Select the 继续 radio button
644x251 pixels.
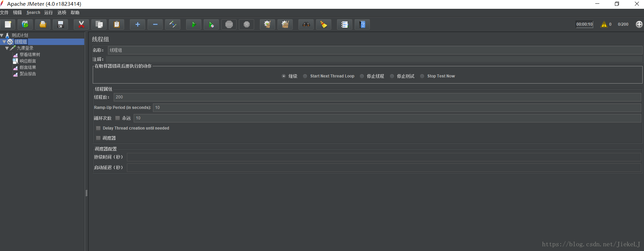pos(284,76)
